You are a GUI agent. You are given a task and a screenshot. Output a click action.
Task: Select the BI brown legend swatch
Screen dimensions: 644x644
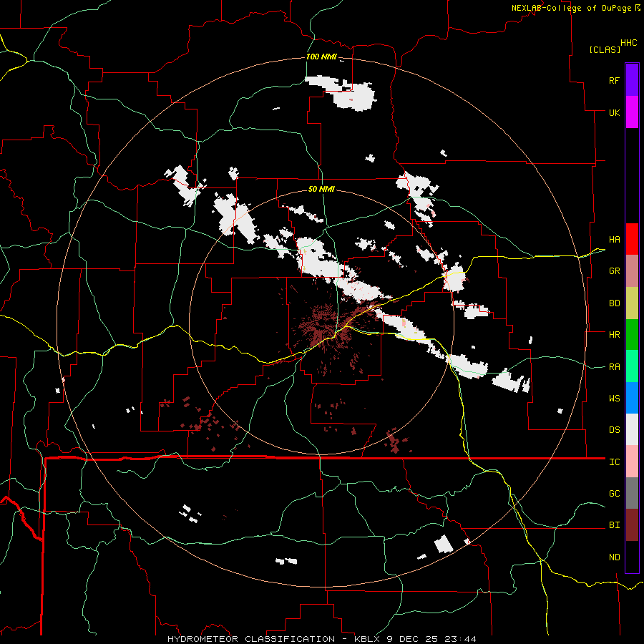tap(632, 525)
